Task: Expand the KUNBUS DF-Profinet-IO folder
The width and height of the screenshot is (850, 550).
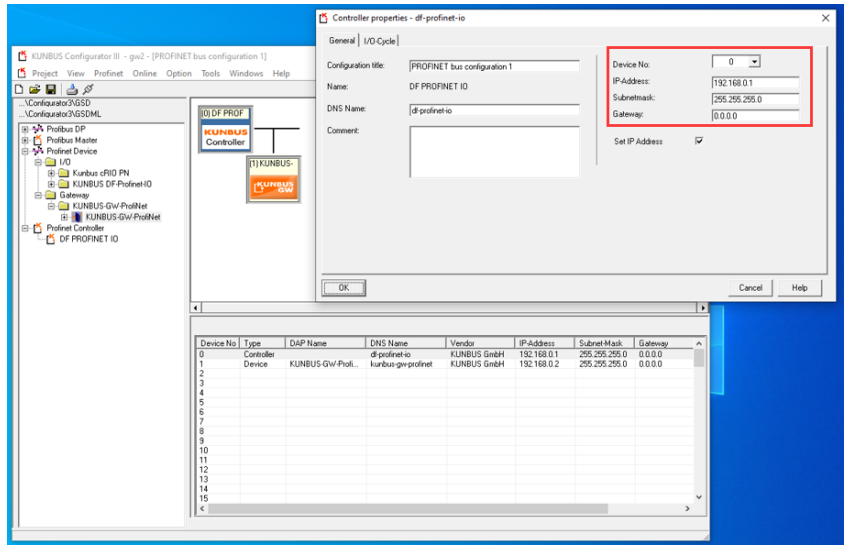Action: (x=51, y=184)
